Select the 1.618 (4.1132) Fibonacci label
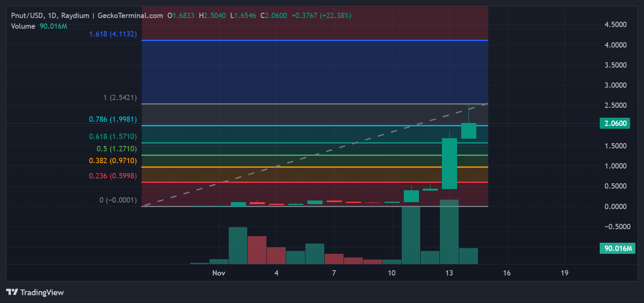The height and width of the screenshot is (303, 644). pos(113,34)
